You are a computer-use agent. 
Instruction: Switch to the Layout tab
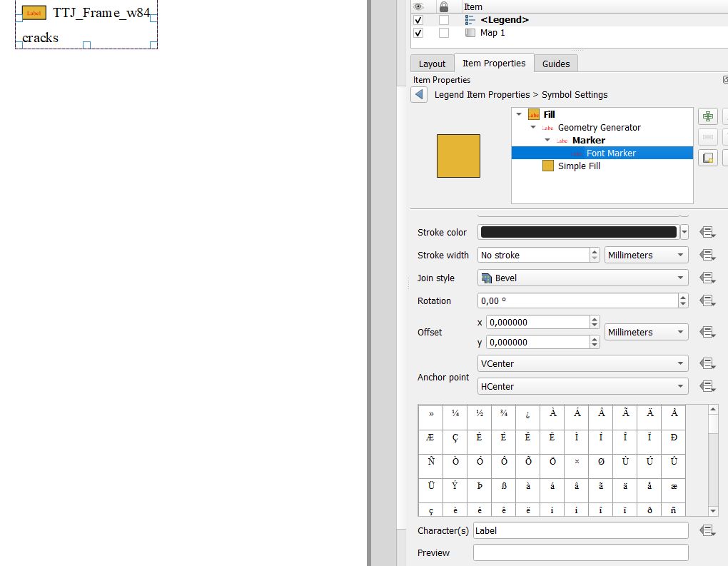point(432,64)
